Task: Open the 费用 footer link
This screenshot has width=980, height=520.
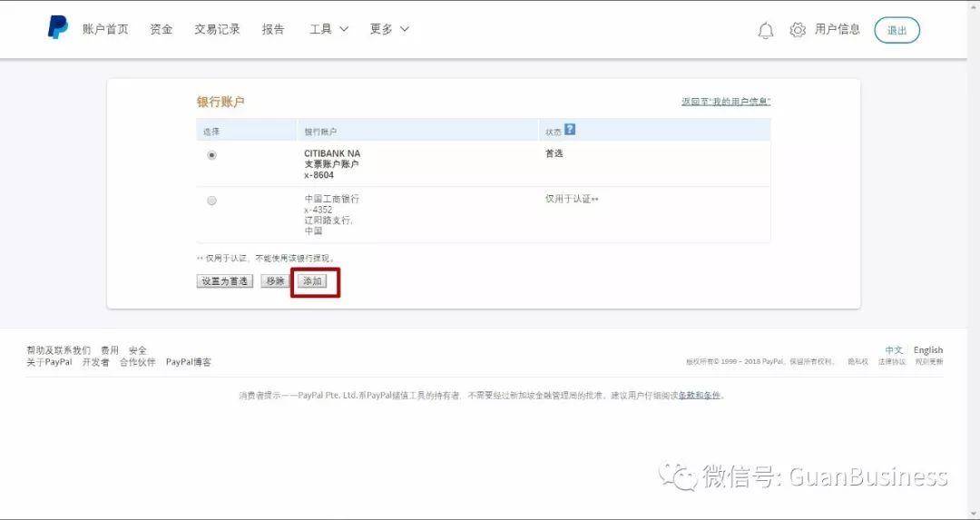Action: (x=110, y=350)
